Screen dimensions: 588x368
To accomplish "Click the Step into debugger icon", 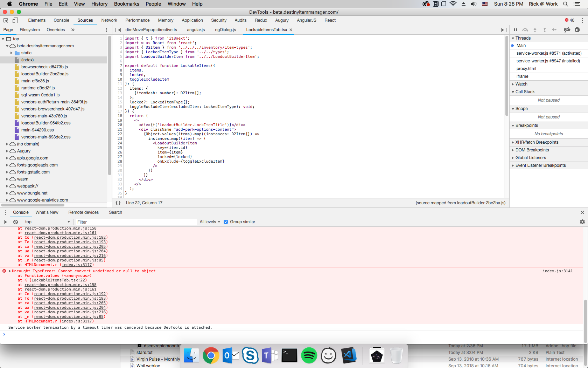I will point(535,30).
